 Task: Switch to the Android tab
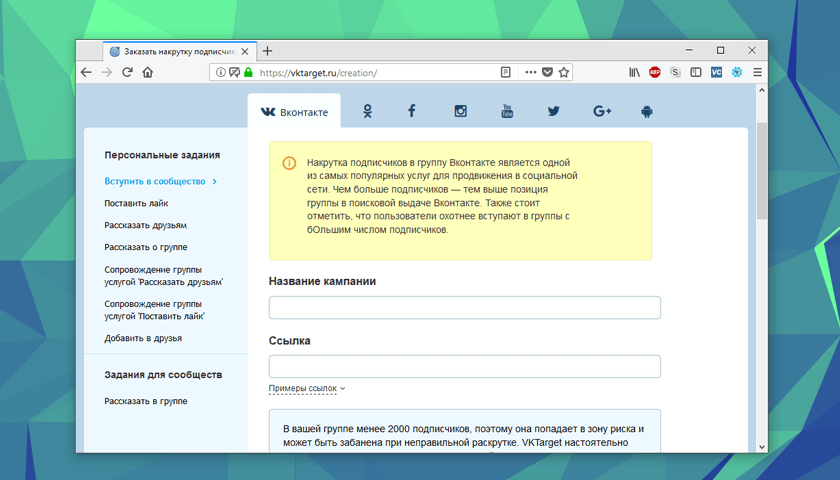click(x=647, y=111)
